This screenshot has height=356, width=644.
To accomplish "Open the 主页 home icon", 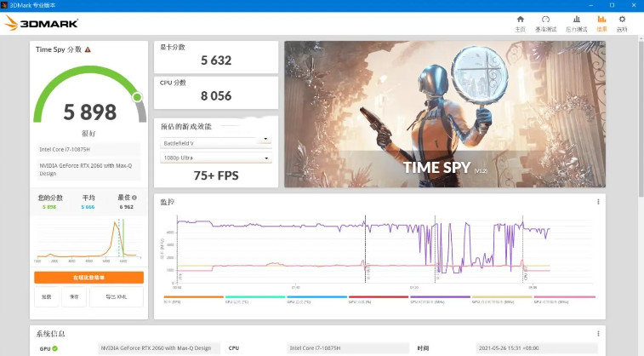I will pyautogui.click(x=520, y=20).
